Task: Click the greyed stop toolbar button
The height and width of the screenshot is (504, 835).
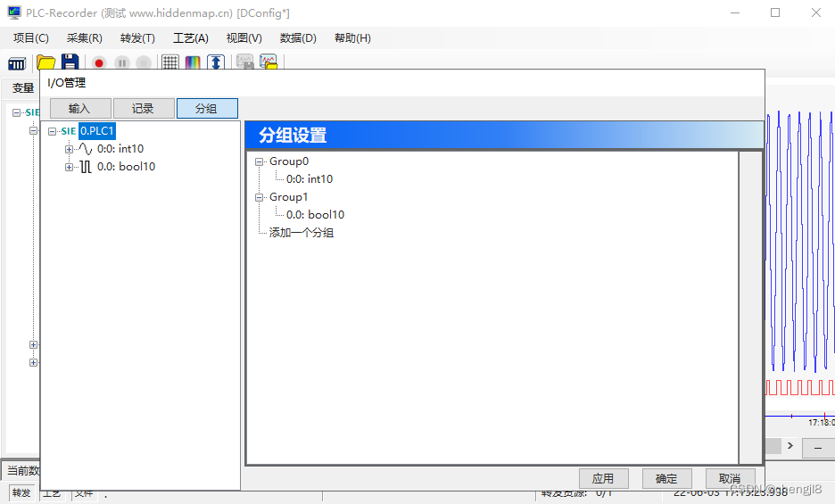Action: coord(144,63)
